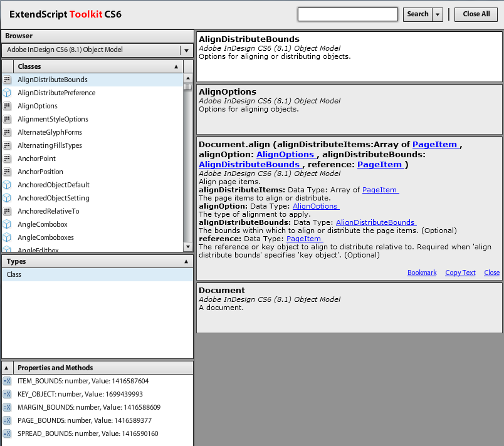Collapse the Types panel using its triangle
Screen dimensions: 504x446
(x=186, y=262)
